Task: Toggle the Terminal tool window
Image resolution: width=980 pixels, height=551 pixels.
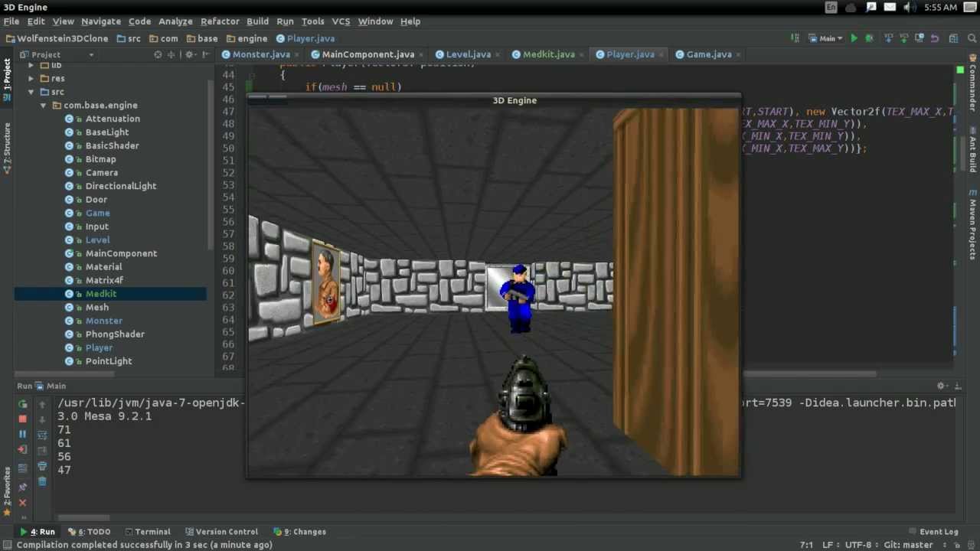Action: tap(147, 531)
